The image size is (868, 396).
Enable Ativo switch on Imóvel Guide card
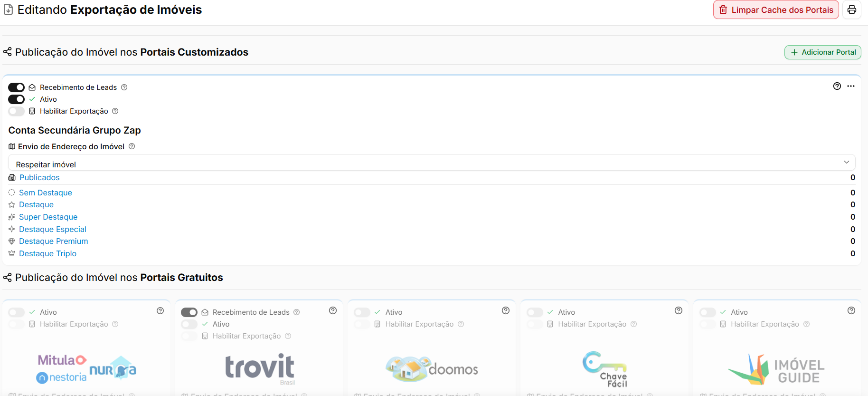click(x=708, y=312)
